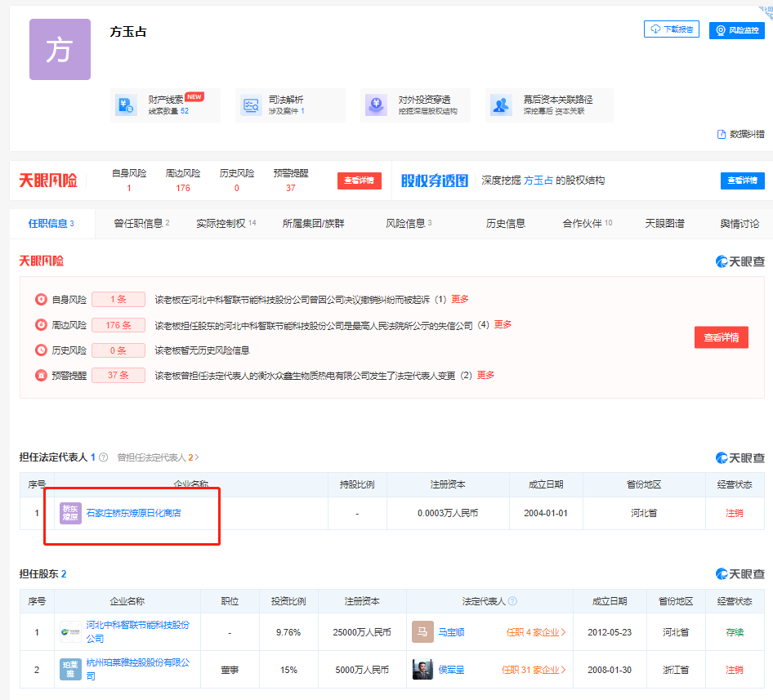Click the blue 风险监控 button
Screen dimensions: 773x700
pyautogui.click(x=736, y=30)
